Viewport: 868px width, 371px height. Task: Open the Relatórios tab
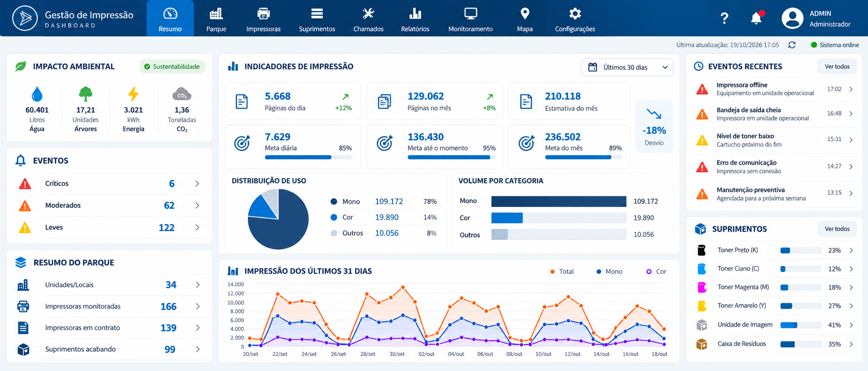(x=415, y=19)
